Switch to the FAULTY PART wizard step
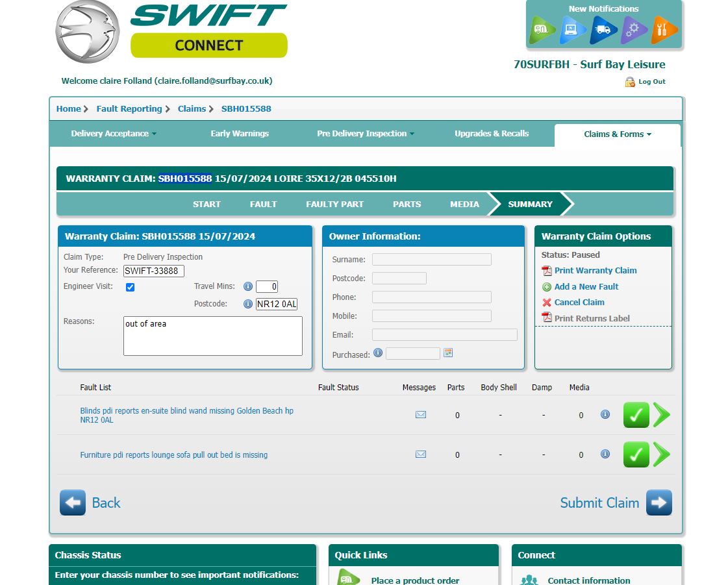The height and width of the screenshot is (585, 728). [x=334, y=204]
